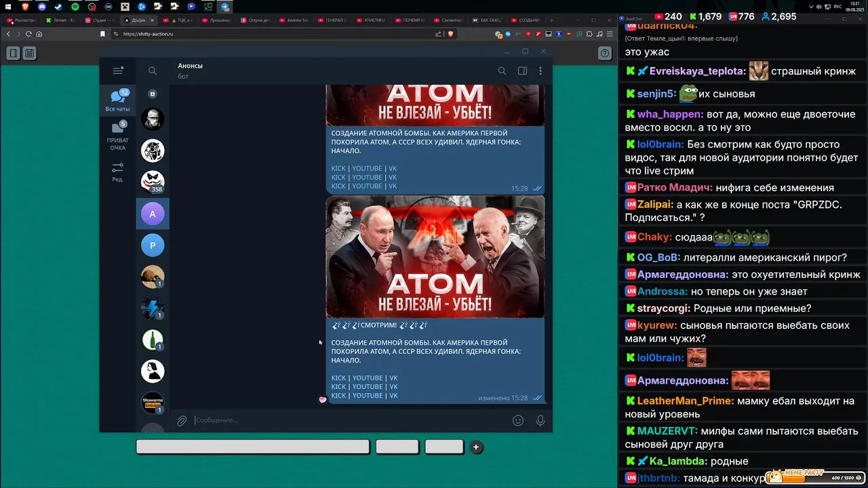868x488 pixels.
Task: Click the share icon in the address bar
Action: pos(438,34)
